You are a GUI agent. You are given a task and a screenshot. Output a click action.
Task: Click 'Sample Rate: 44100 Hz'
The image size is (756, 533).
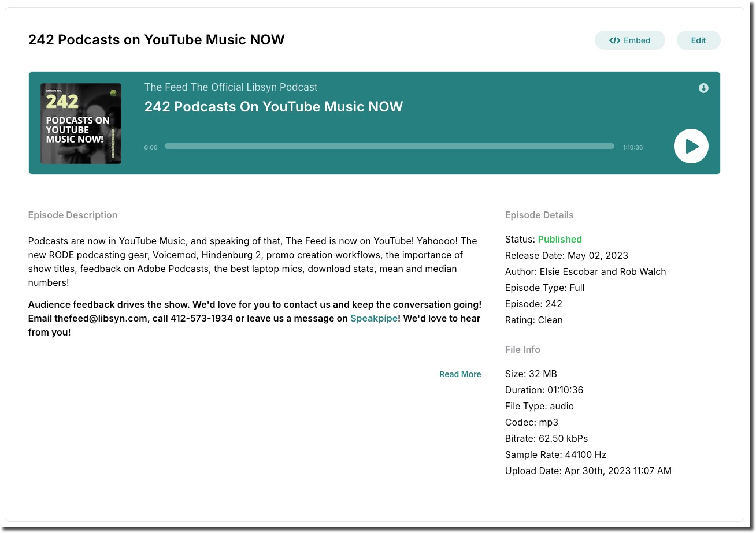click(x=556, y=454)
